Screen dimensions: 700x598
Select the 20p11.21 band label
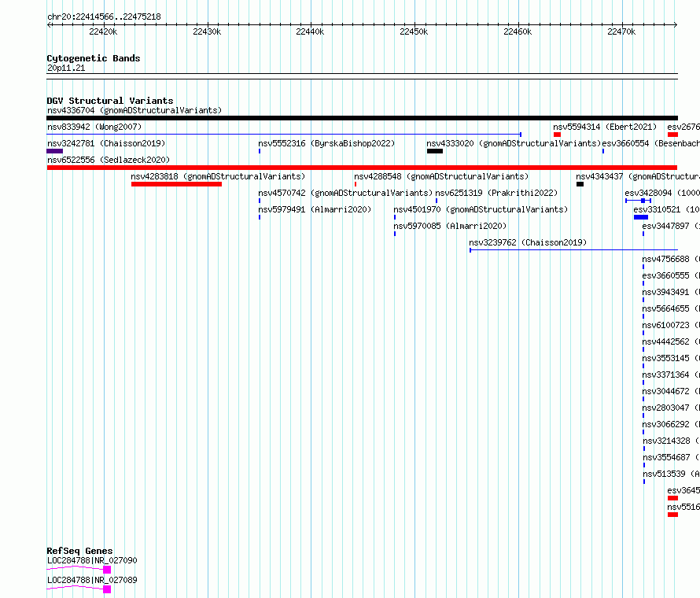click(x=66, y=68)
